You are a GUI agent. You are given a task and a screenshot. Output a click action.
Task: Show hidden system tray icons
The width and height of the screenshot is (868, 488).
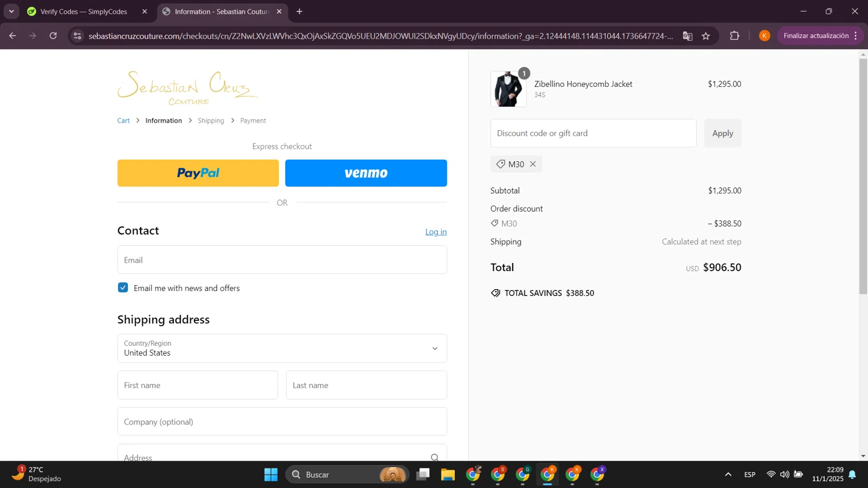728,475
